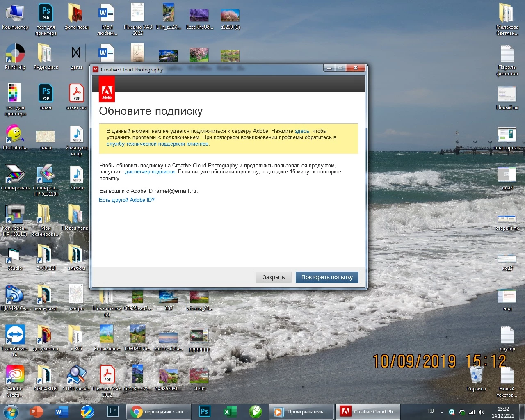Select the "wiosna_23..." image thumbnail
The width and height of the screenshot is (525, 420).
pyautogui.click(x=199, y=301)
